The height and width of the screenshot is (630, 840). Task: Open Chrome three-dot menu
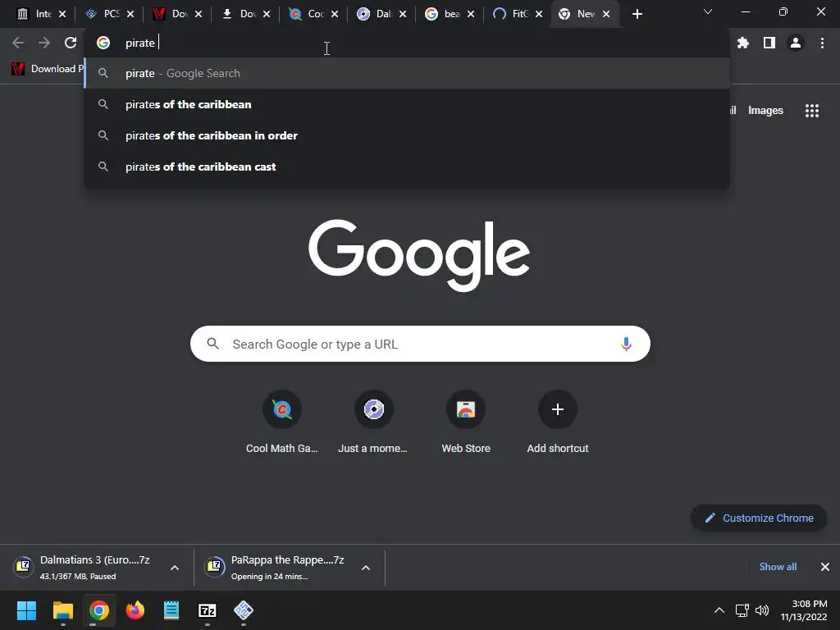click(822, 43)
